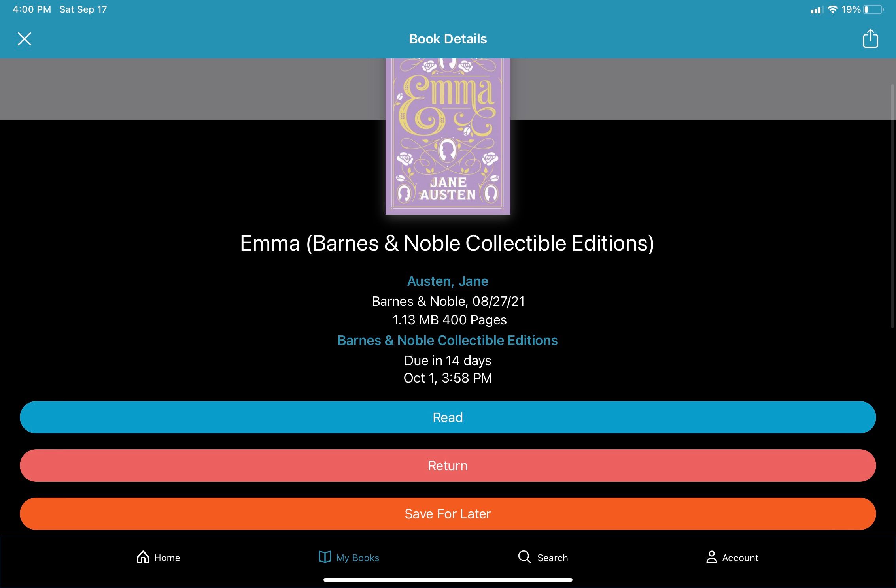Image resolution: width=896 pixels, height=588 pixels.
Task: Open the share options
Action: click(x=870, y=38)
